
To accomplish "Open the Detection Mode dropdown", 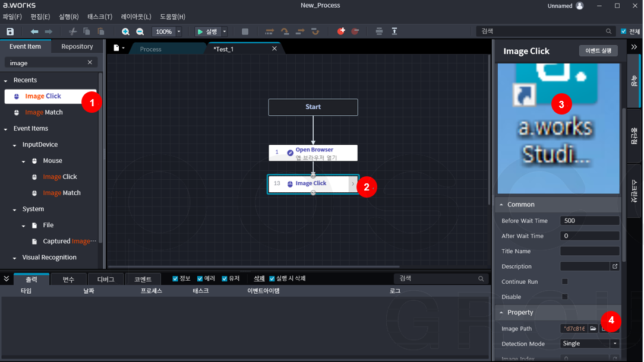I will click(x=615, y=344).
